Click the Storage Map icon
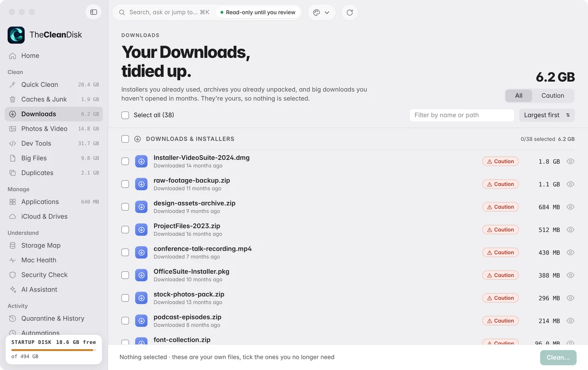 (x=13, y=245)
